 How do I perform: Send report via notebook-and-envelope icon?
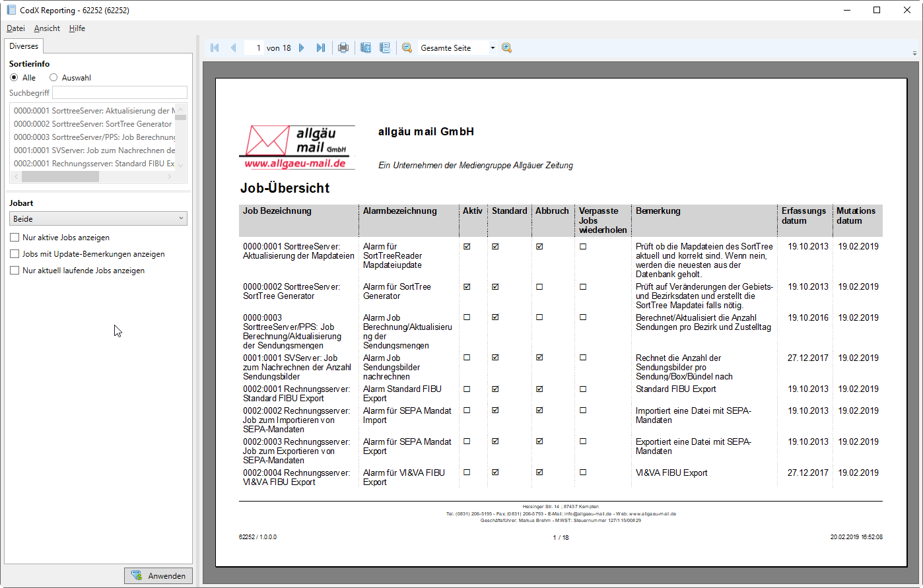pyautogui.click(x=385, y=48)
